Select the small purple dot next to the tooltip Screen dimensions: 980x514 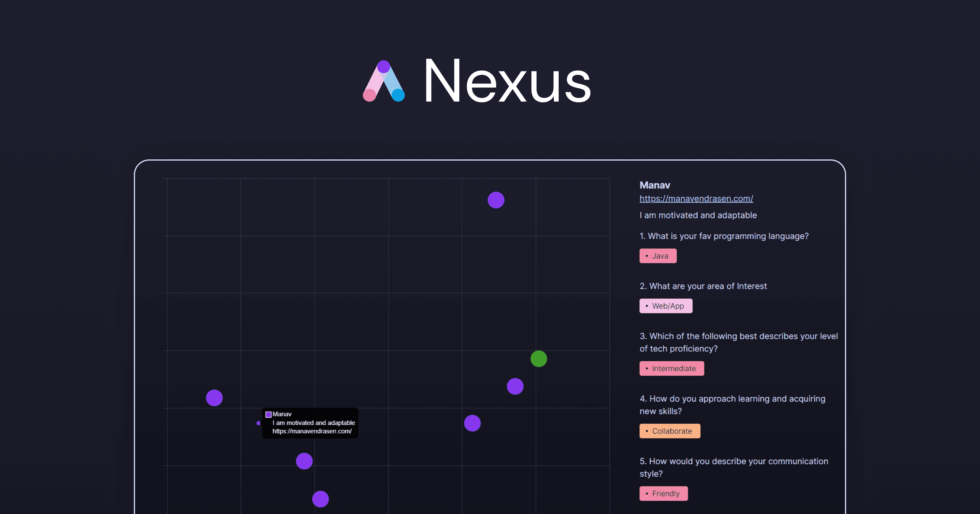(x=259, y=423)
